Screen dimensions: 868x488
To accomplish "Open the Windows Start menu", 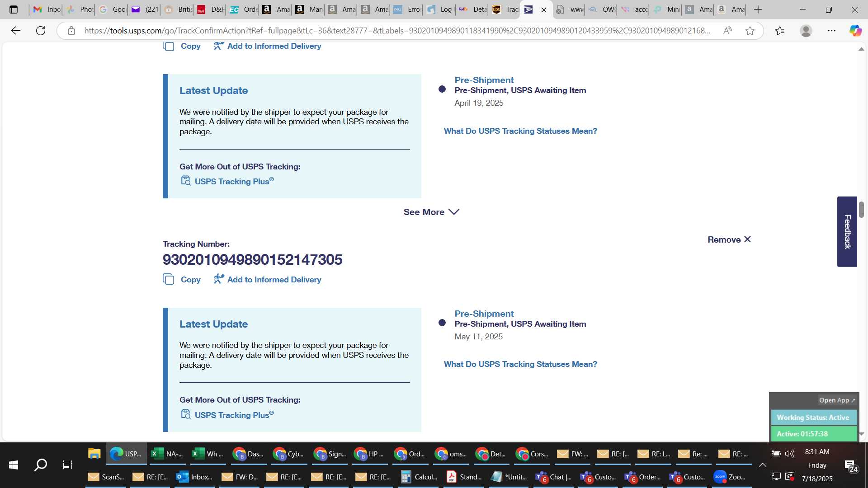I will coord(14,465).
